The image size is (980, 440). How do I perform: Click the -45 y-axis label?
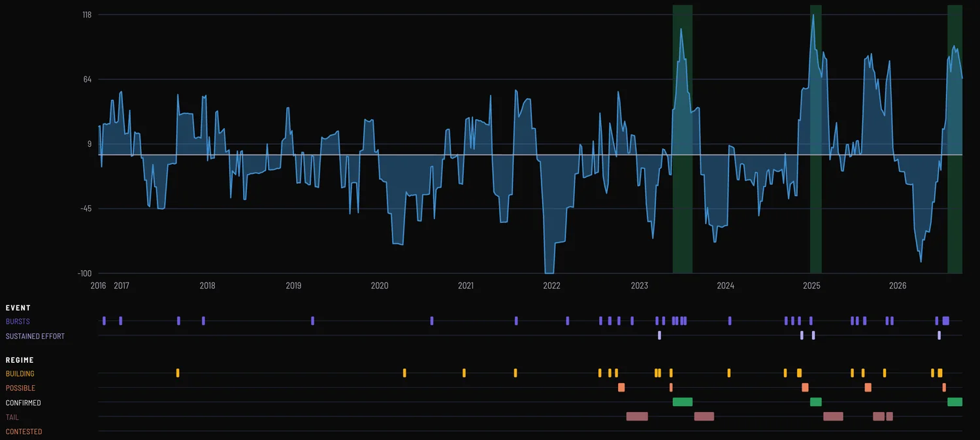click(x=86, y=209)
